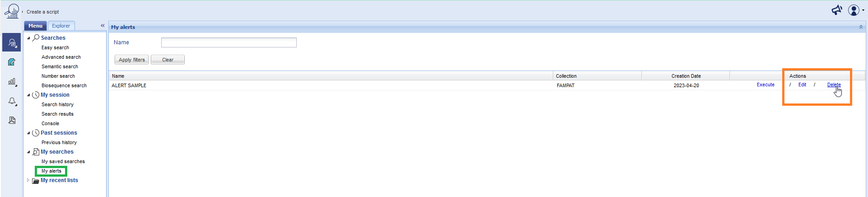Image resolution: width=868 pixels, height=197 pixels.
Task: Focus the Name filter input field
Action: click(x=229, y=42)
